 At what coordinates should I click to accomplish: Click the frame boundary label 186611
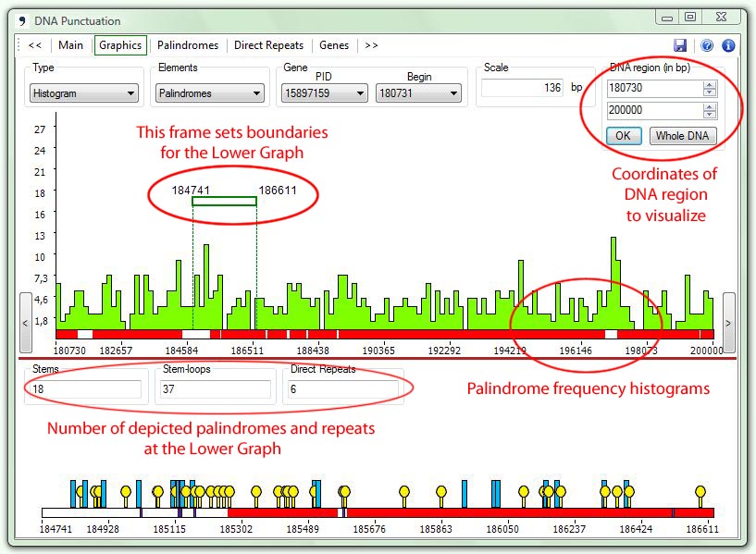[x=278, y=191]
